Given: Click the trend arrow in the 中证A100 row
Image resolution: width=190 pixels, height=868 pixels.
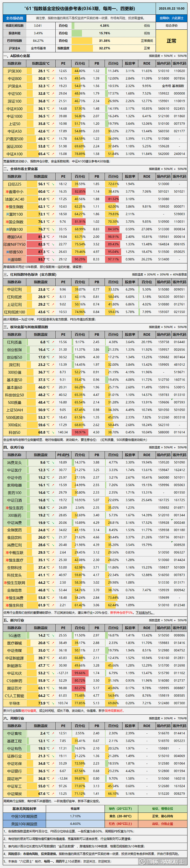Looking at the screenshot, I should (53, 154).
